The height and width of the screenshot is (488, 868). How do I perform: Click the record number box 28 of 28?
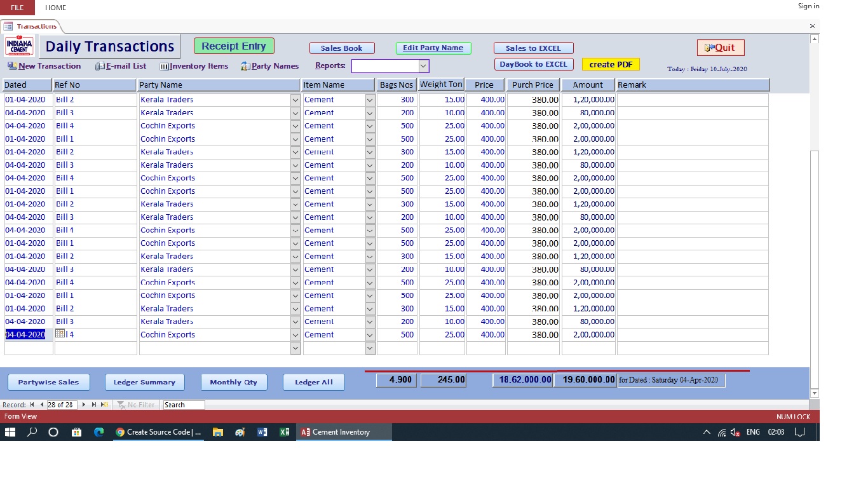click(62, 405)
